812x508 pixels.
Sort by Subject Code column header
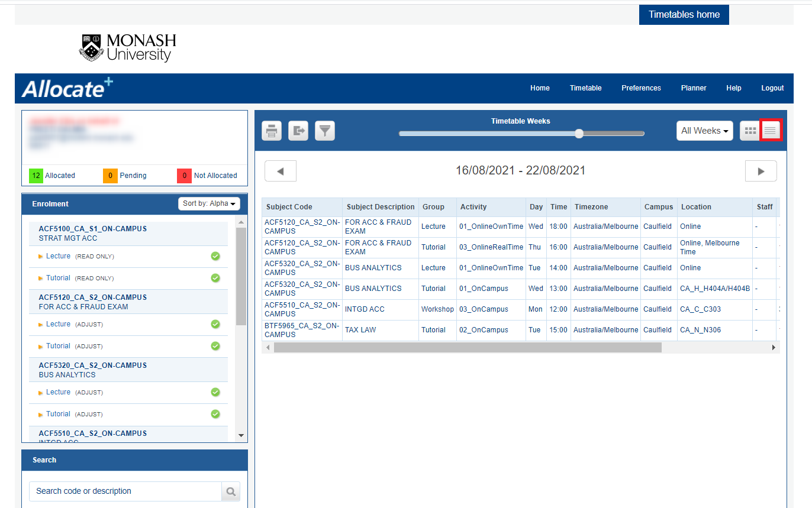[302, 207]
